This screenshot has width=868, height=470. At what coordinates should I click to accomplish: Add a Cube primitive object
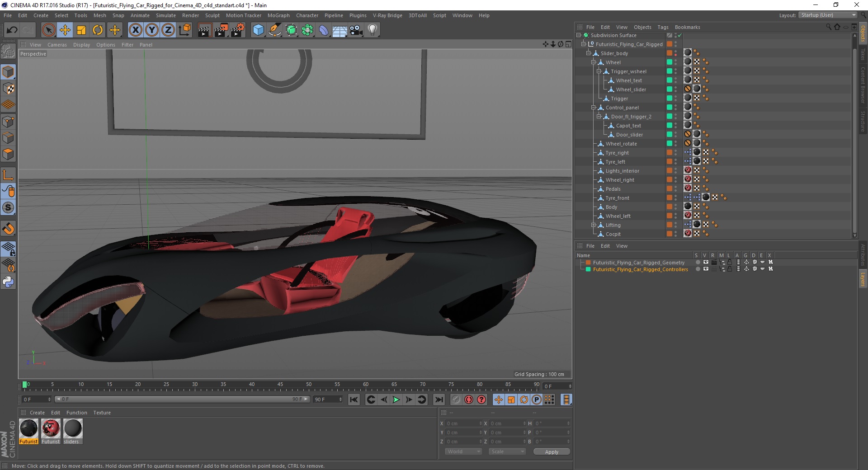(x=258, y=30)
